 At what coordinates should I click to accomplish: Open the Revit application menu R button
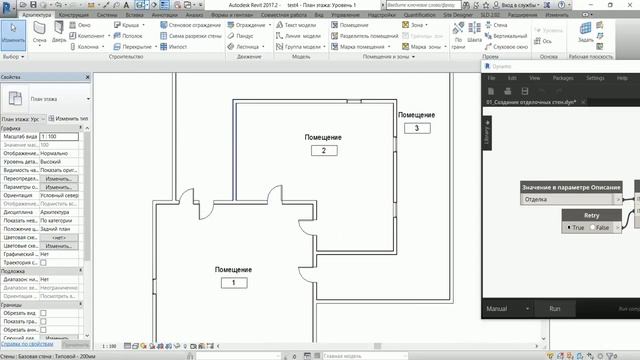pyautogui.click(x=7, y=7)
